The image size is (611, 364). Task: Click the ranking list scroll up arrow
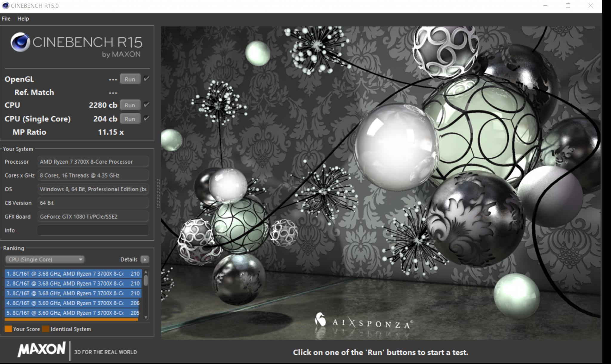146,272
